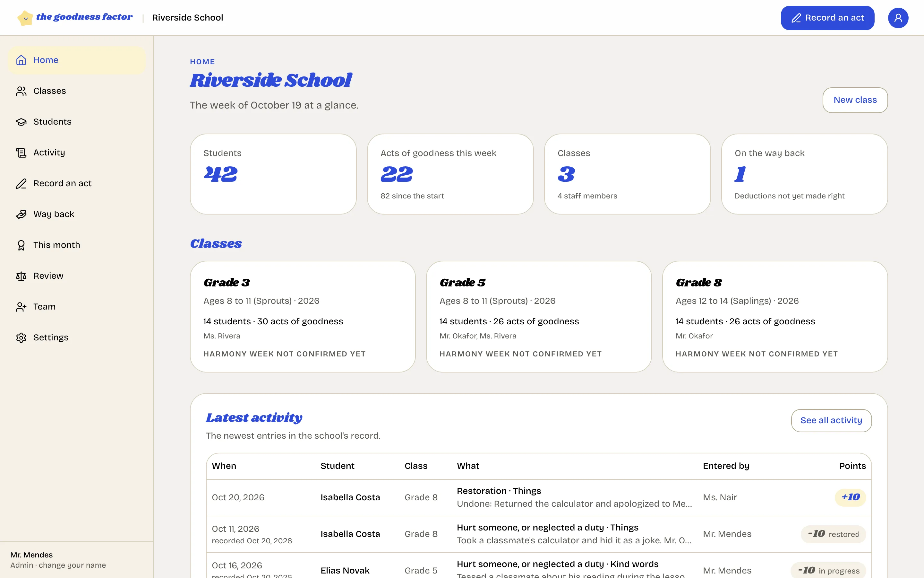Click the Students graduation cap icon

click(x=21, y=122)
